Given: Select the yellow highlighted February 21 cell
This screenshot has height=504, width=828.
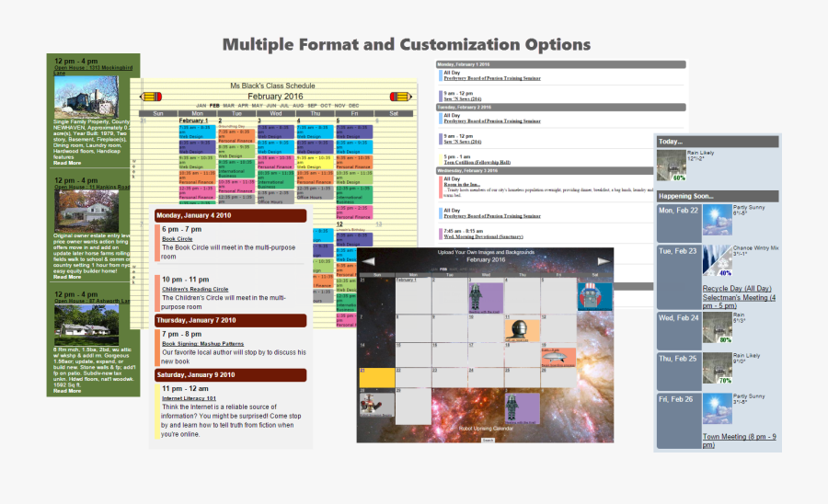Looking at the screenshot, I should click(x=376, y=377).
